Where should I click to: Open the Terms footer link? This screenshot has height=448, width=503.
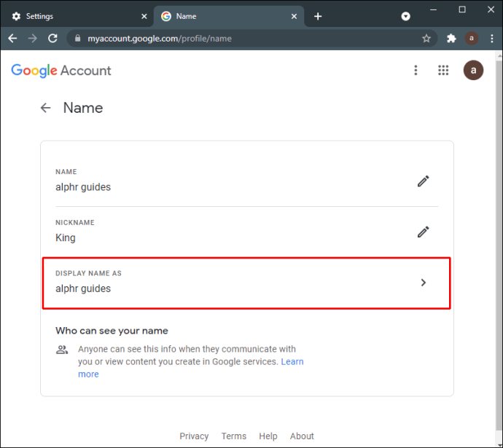tap(234, 436)
